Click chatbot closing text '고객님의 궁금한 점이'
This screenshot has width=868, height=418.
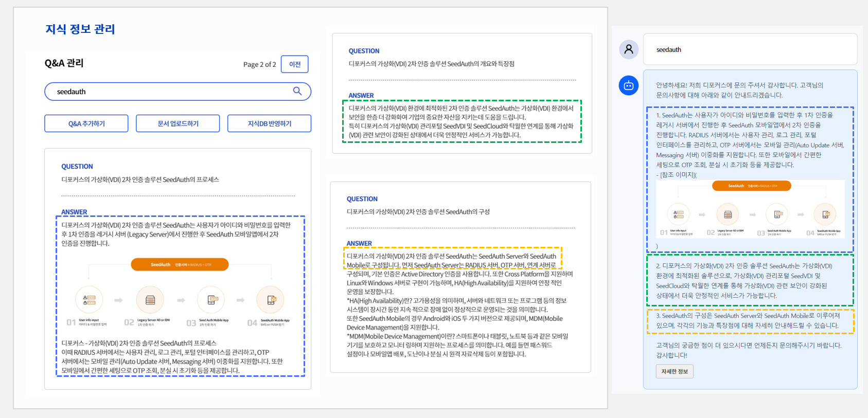click(x=749, y=350)
